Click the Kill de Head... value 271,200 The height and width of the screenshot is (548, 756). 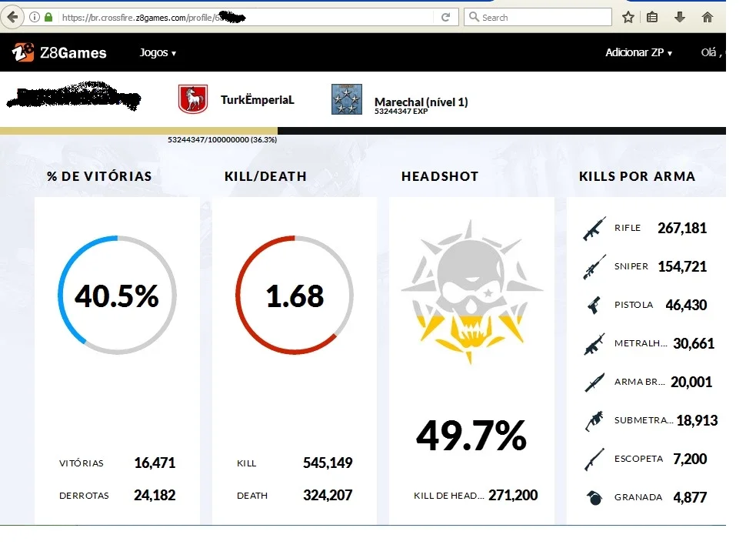click(513, 496)
